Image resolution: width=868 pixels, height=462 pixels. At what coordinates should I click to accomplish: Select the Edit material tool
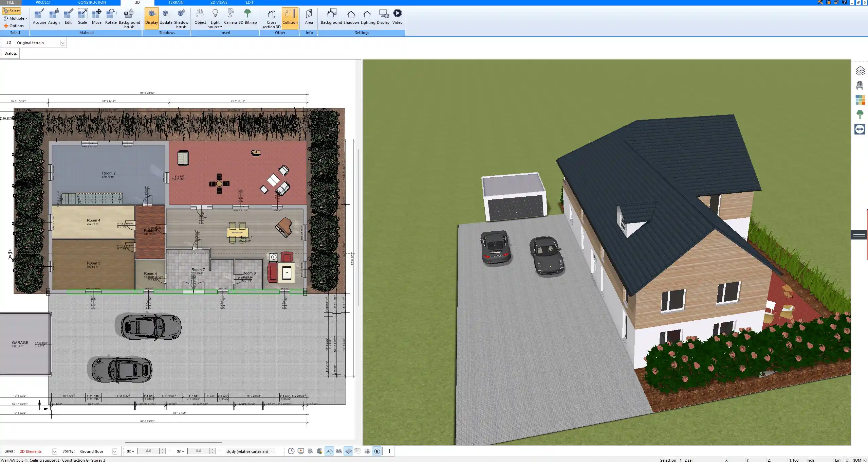(68, 17)
